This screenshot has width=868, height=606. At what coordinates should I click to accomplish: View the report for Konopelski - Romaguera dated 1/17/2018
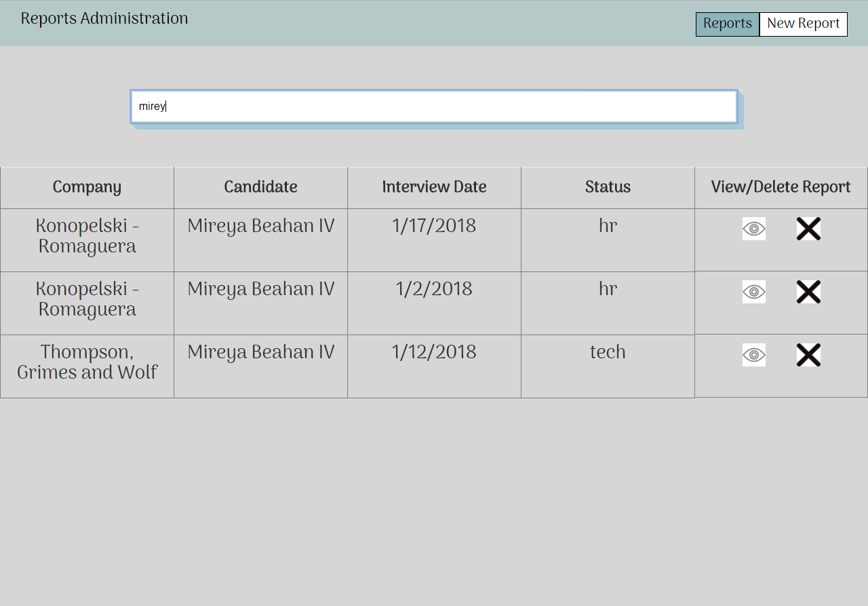753,229
